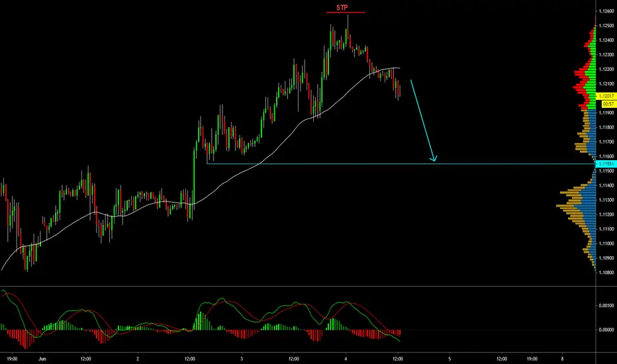Click the 12:00 label between 2 and 3
This screenshot has height=364, width=617.
[x=189, y=359]
